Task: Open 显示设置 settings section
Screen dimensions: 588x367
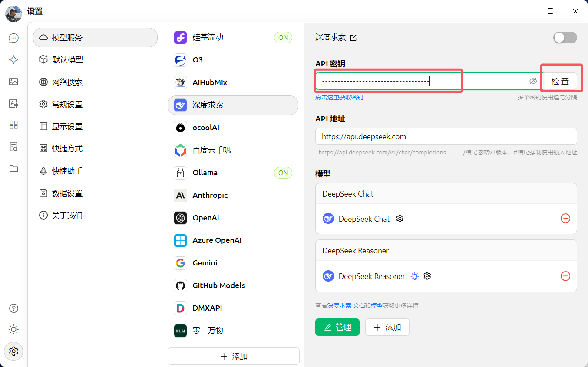Action: pos(95,127)
